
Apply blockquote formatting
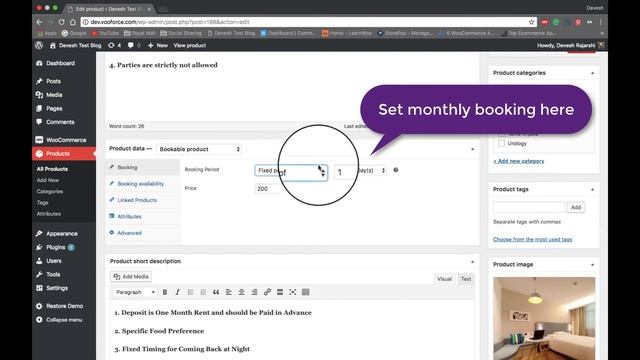[x=216, y=292]
